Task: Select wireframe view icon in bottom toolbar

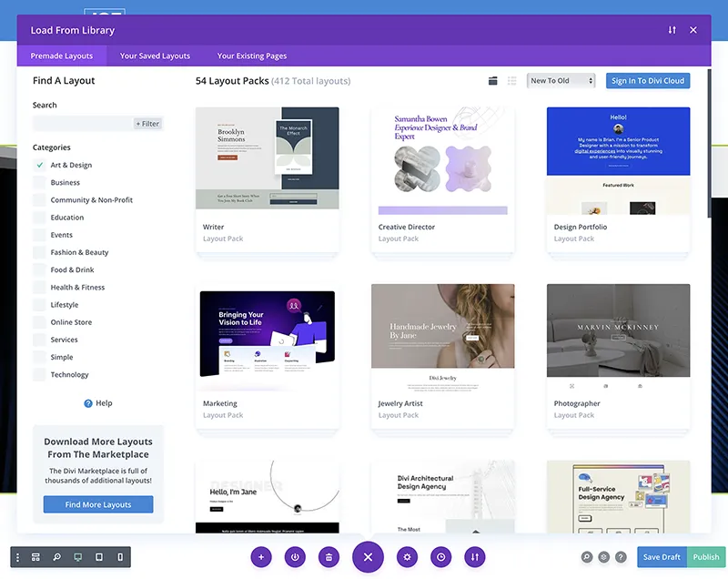Action: (35, 557)
